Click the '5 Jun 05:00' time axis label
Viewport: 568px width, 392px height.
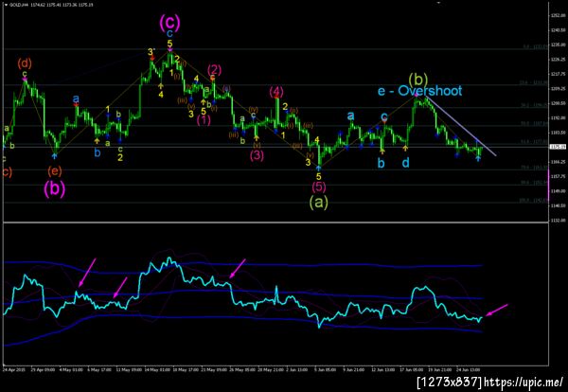[x=326, y=370]
